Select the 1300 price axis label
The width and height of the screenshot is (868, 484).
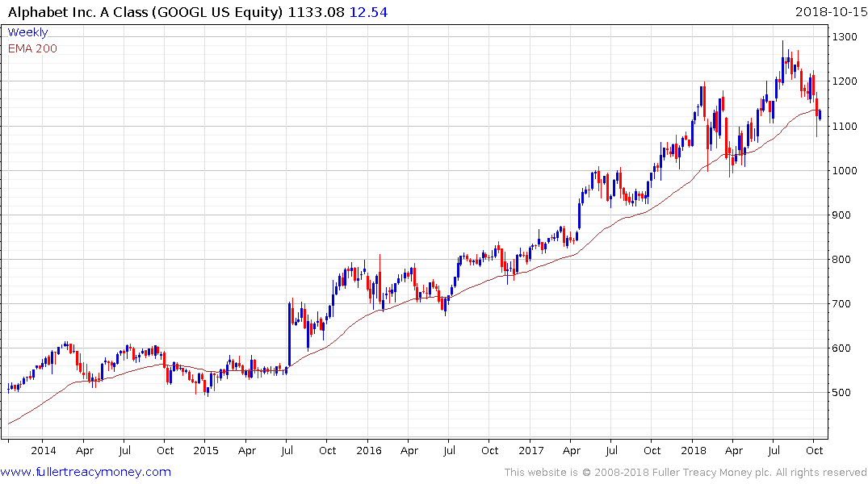pyautogui.click(x=845, y=37)
